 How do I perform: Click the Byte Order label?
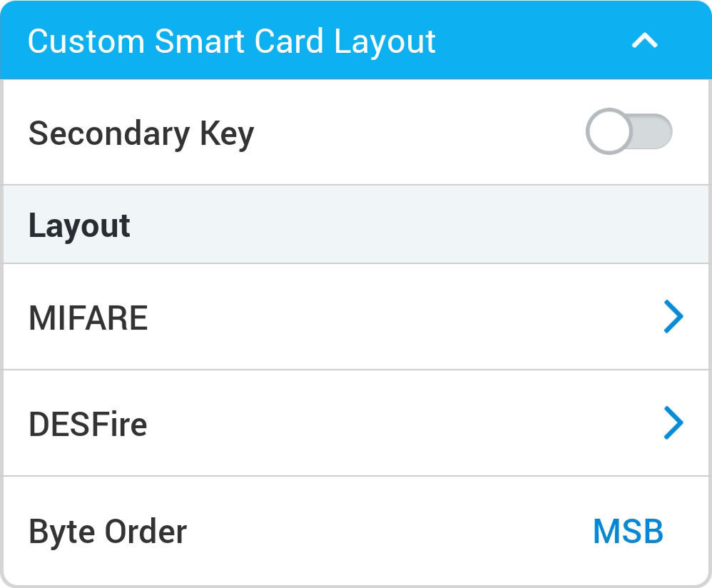click(108, 532)
